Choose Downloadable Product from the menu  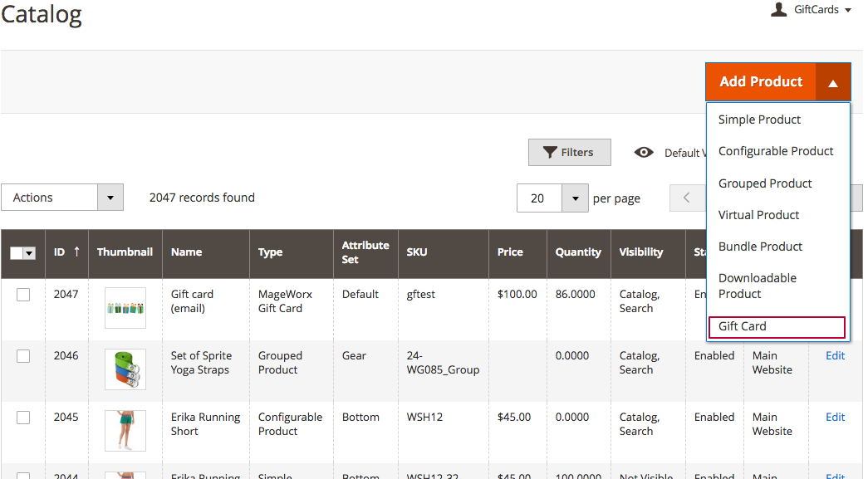click(758, 286)
